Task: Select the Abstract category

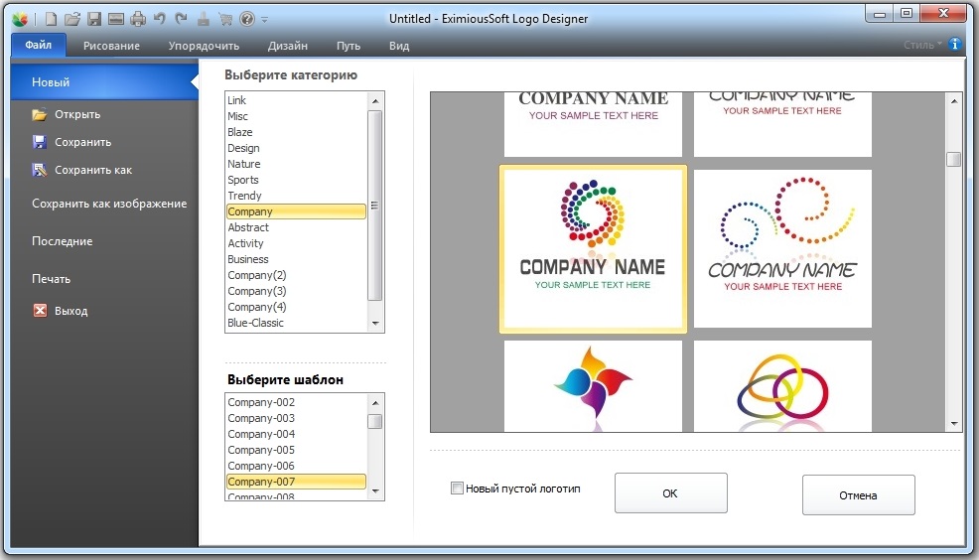Action: (x=296, y=227)
